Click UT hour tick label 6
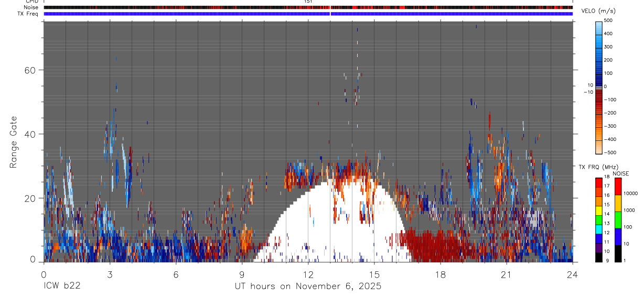 [x=176, y=274]
